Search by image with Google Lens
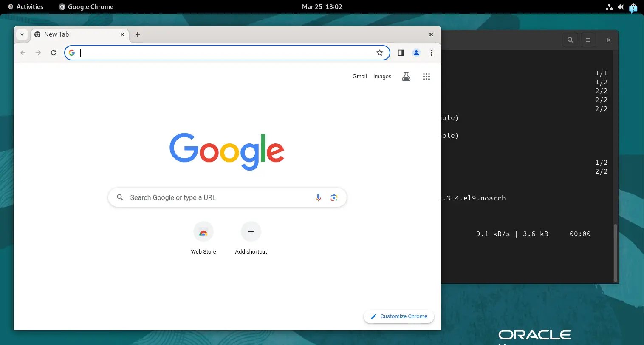The image size is (644, 345). (334, 197)
